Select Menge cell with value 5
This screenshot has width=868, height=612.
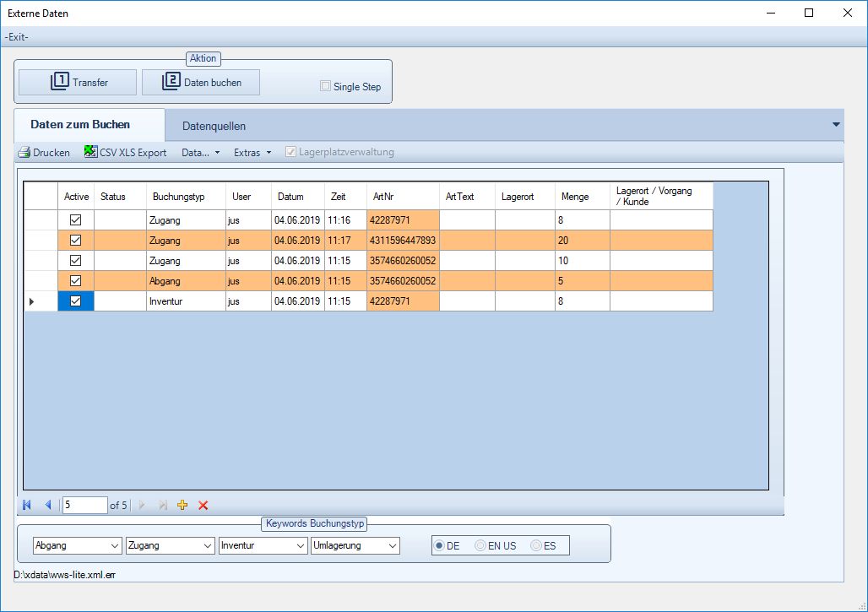click(x=583, y=281)
